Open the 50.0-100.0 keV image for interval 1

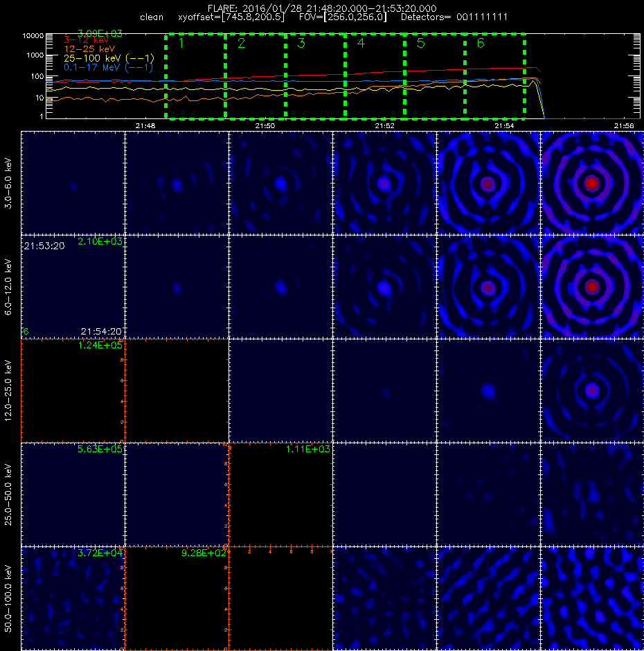[x=73, y=598]
